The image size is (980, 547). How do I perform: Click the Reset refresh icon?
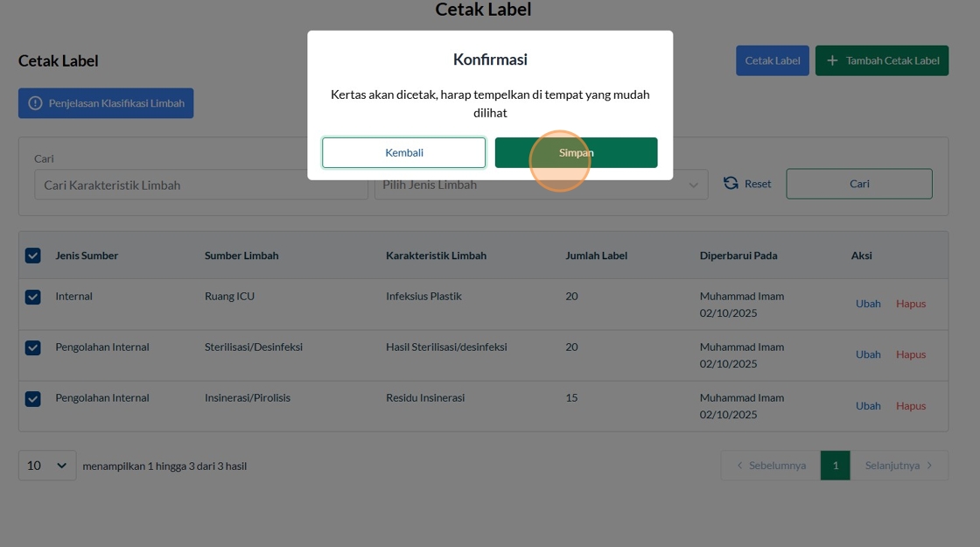731,184
